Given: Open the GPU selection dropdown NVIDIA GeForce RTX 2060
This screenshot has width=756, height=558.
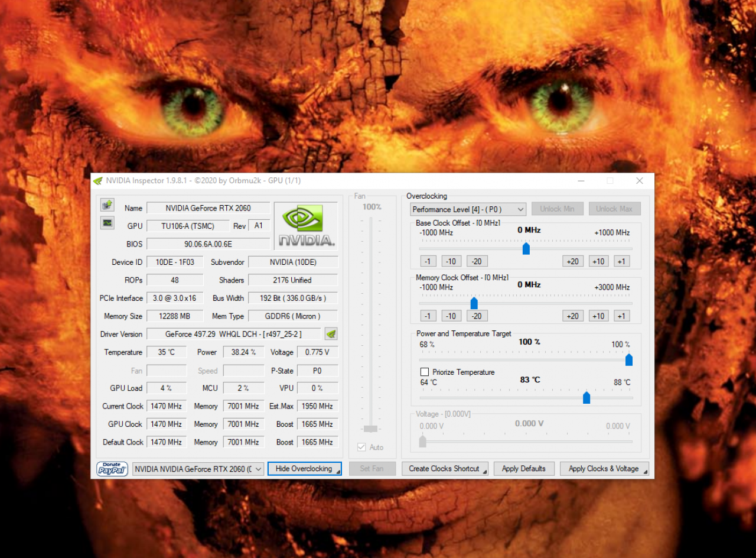Looking at the screenshot, I should click(198, 469).
